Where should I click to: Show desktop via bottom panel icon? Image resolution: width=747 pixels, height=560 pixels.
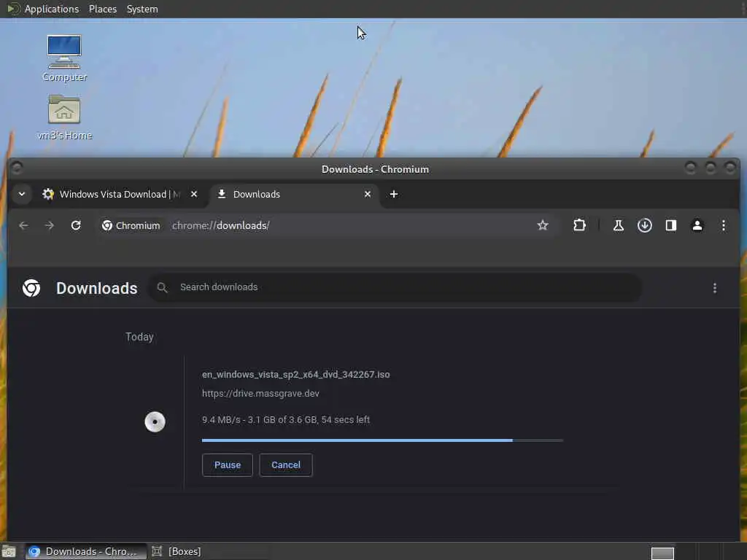pyautogui.click(x=9, y=551)
